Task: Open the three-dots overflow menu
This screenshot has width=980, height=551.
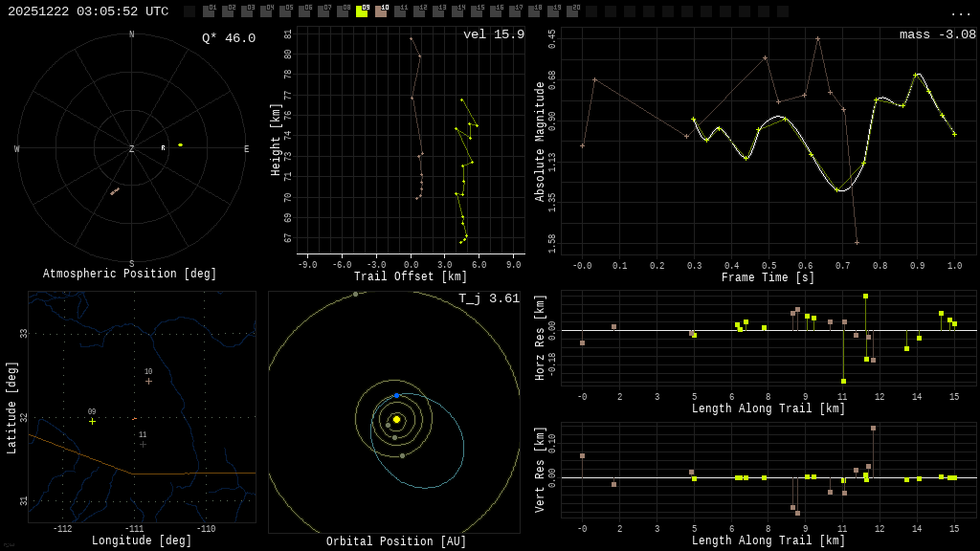Action: pyautogui.click(x=960, y=12)
